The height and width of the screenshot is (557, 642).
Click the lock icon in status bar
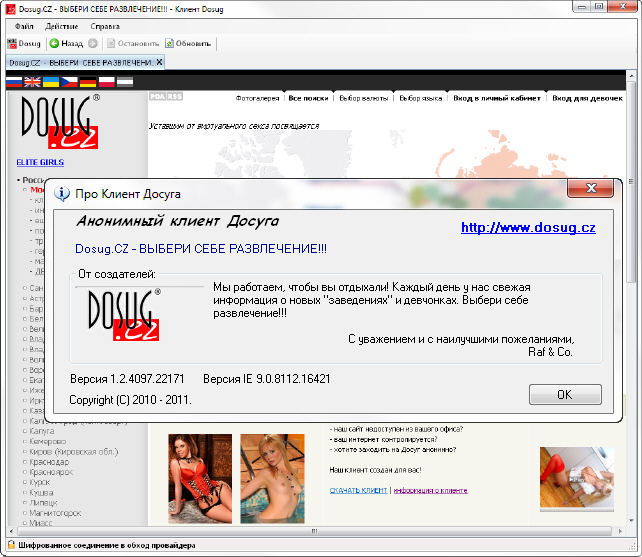[x=11, y=545]
